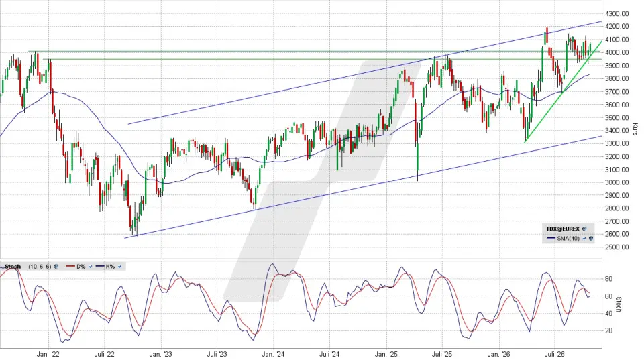Click the Juli '24 date label
Viewport: 644px width, 362px height.
(329, 354)
